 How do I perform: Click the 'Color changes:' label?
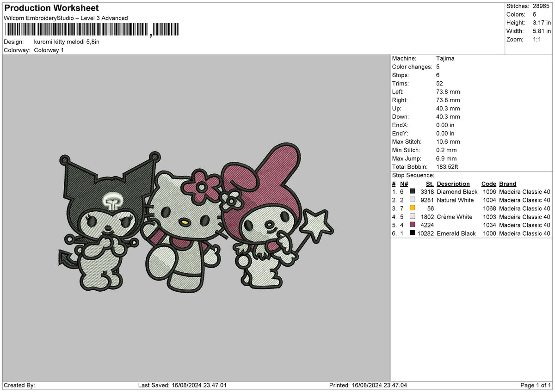(x=412, y=67)
